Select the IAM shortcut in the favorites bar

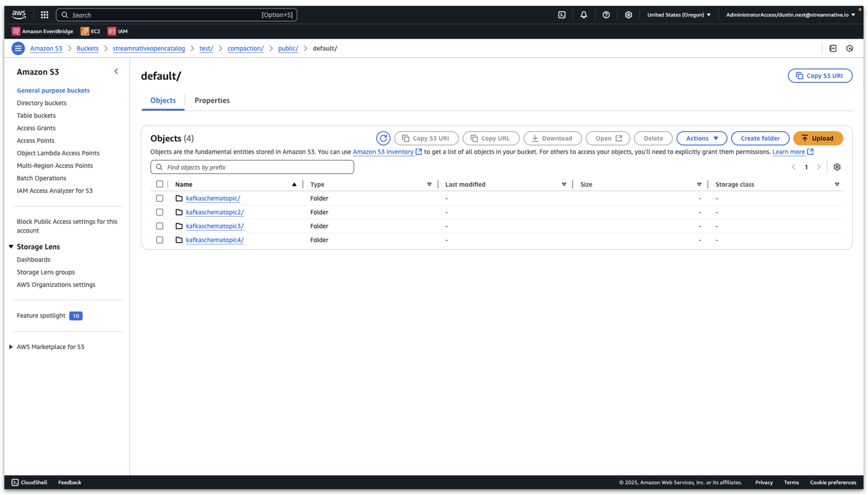(x=118, y=31)
